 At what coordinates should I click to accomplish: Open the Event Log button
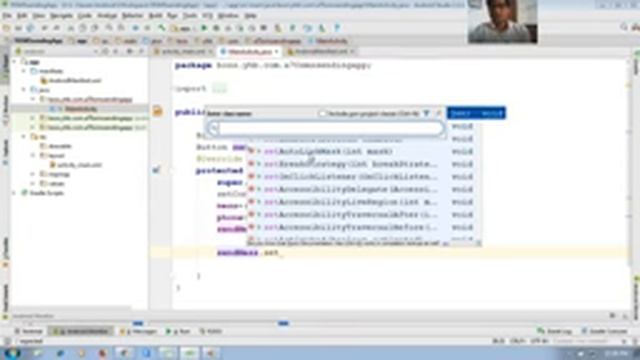click(555, 331)
